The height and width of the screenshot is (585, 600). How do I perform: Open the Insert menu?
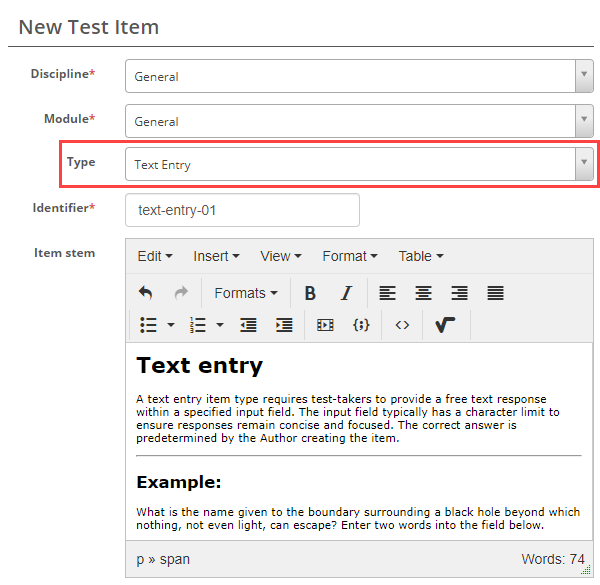point(216,256)
